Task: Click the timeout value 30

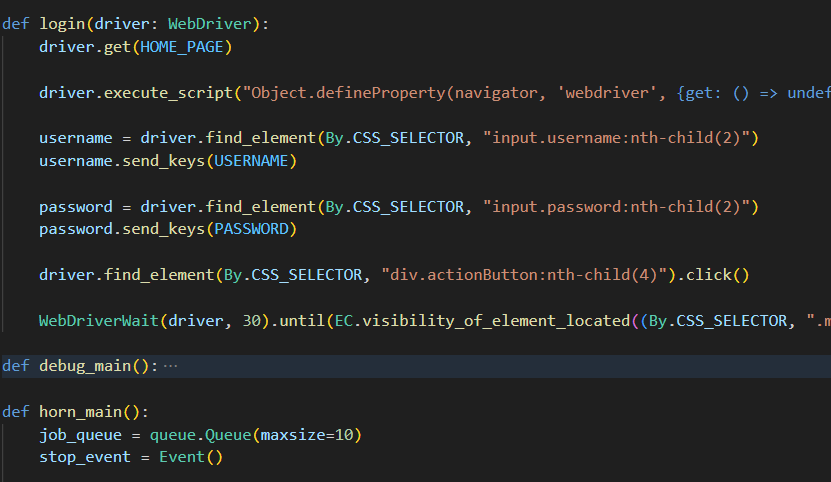Action: (x=254, y=321)
